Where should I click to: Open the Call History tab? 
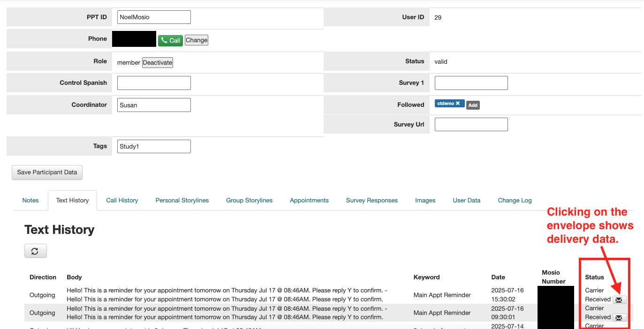pos(122,200)
